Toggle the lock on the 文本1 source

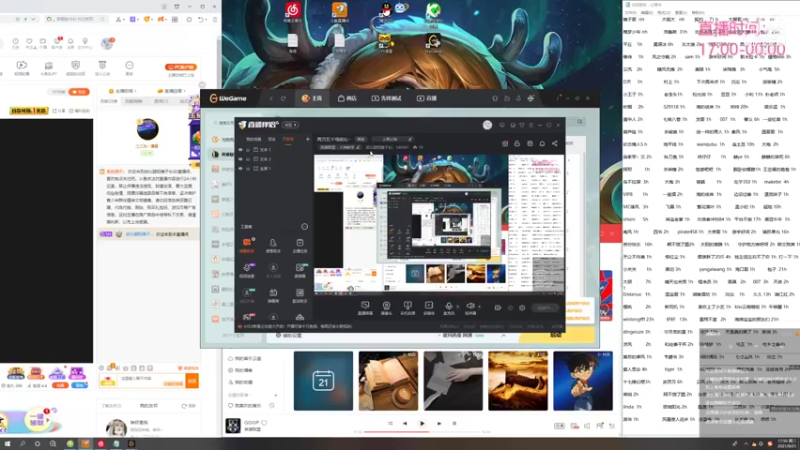pyautogui.click(x=248, y=150)
